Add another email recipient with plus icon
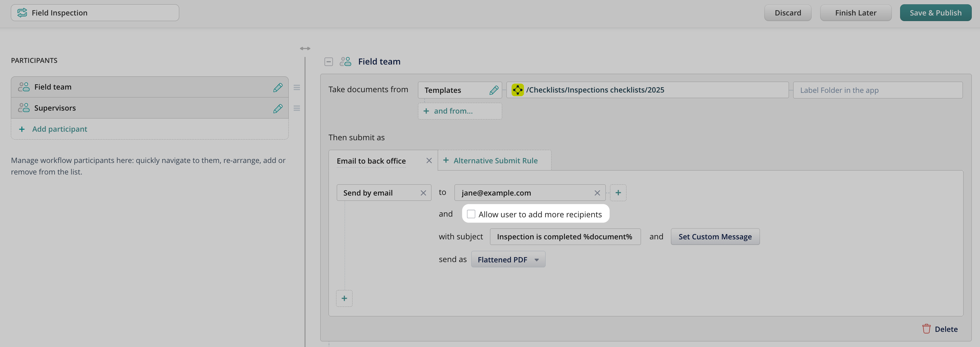The height and width of the screenshot is (347, 980). [618, 193]
